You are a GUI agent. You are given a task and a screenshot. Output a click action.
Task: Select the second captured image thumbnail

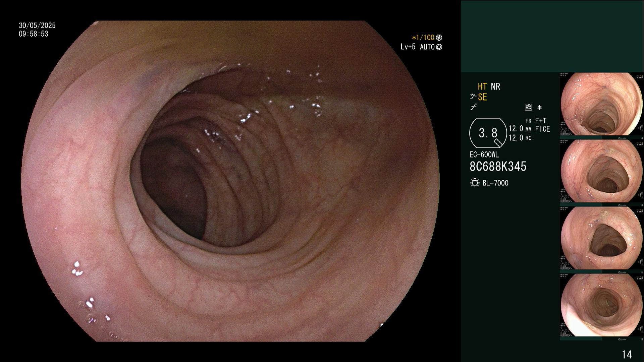point(601,171)
